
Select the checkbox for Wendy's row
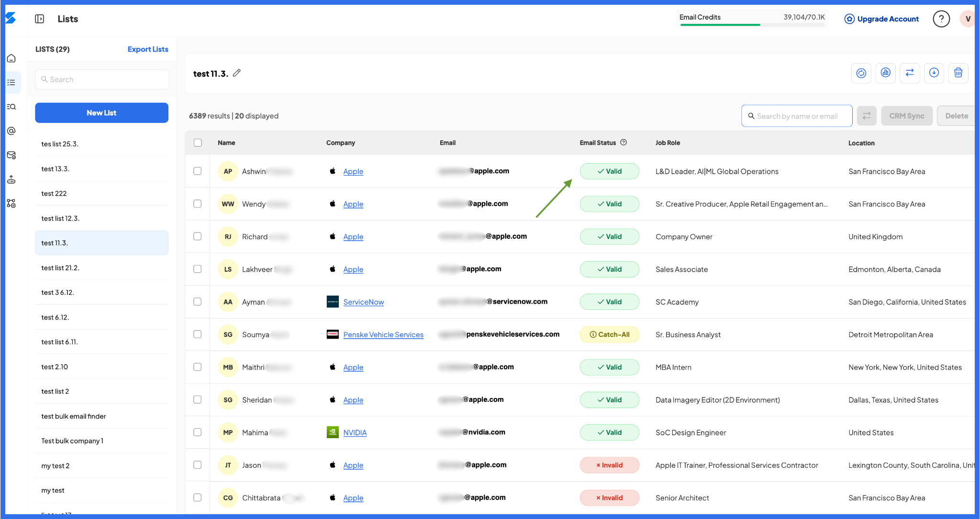[x=197, y=204]
